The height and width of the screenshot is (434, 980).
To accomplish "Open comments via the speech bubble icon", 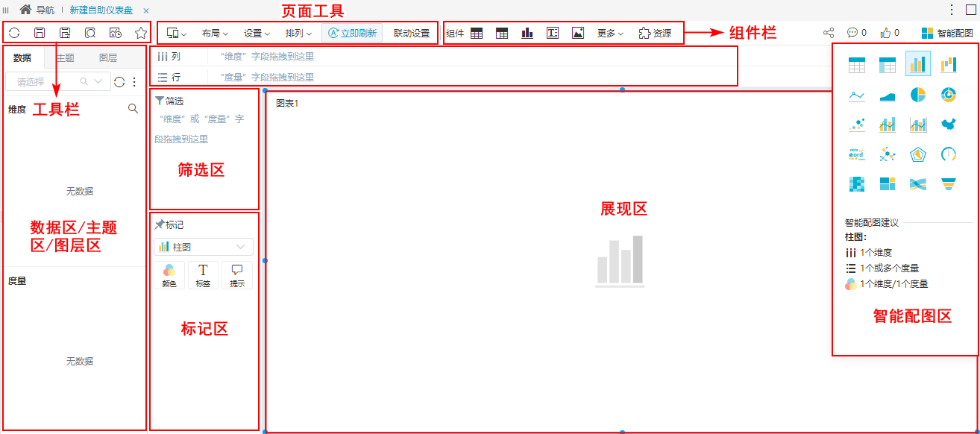I will click(852, 33).
